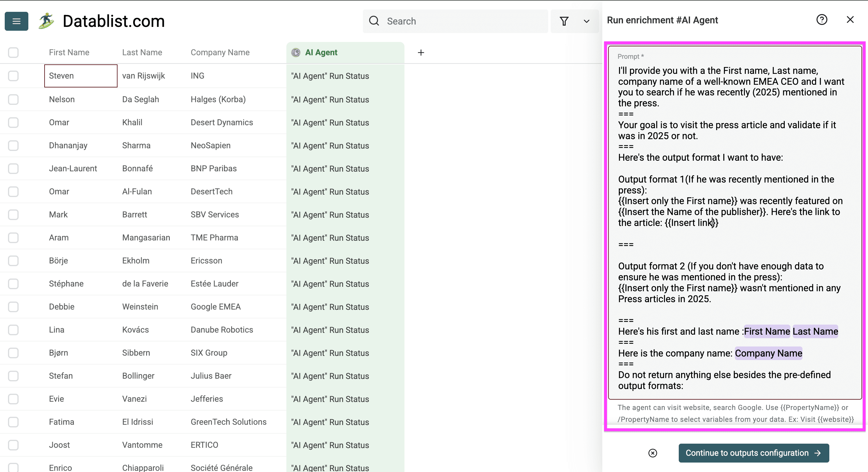
Task: Click the Company Name column header
Action: (220, 52)
